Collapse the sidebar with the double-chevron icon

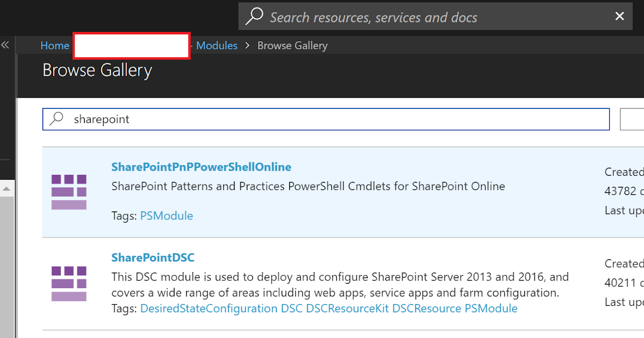(x=5, y=45)
